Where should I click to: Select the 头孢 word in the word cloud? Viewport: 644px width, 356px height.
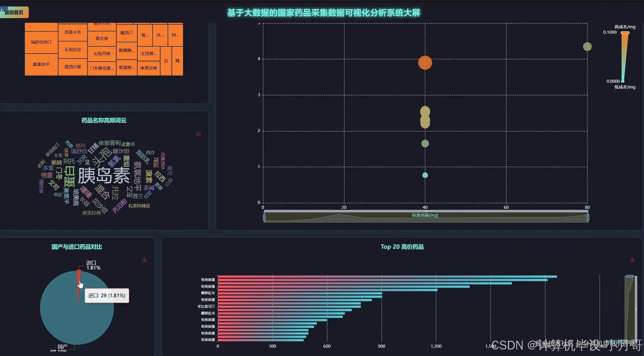(102, 157)
